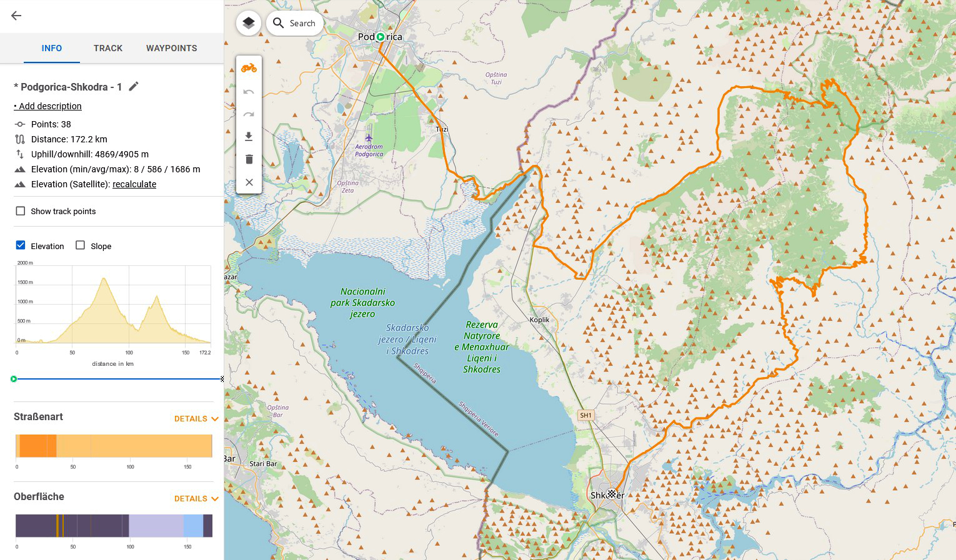Redo the route change
This screenshot has height=560, width=956.
[249, 114]
